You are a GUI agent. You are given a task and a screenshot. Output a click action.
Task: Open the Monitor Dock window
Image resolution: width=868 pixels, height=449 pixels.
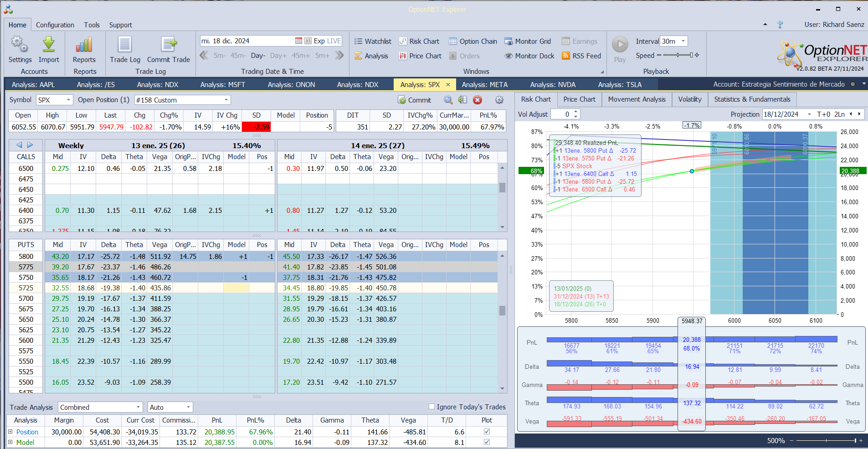529,56
